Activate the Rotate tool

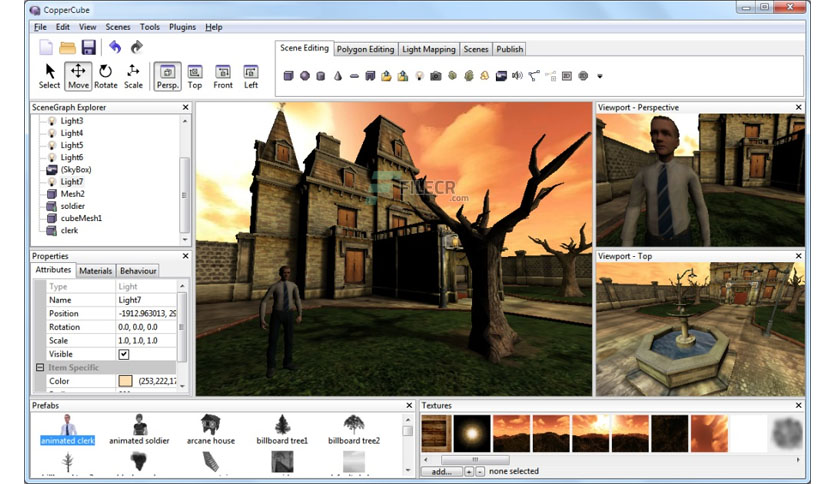coord(106,76)
